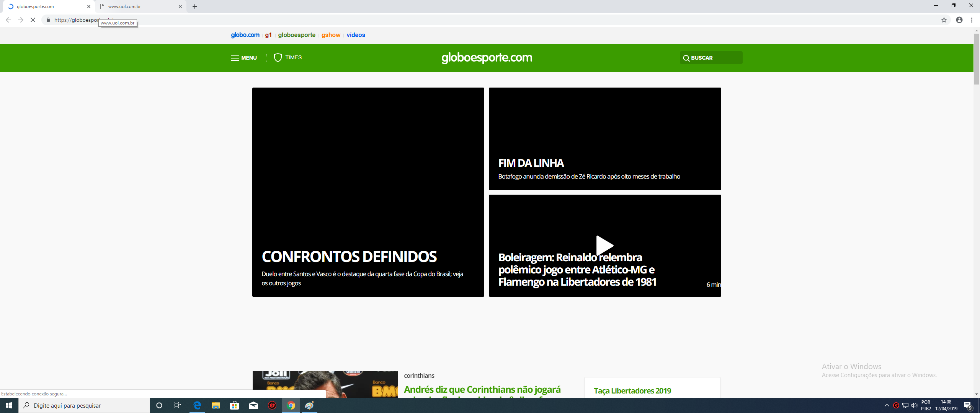Open the Paint palette taskbar icon
This screenshot has width=980, height=413.
click(x=310, y=405)
